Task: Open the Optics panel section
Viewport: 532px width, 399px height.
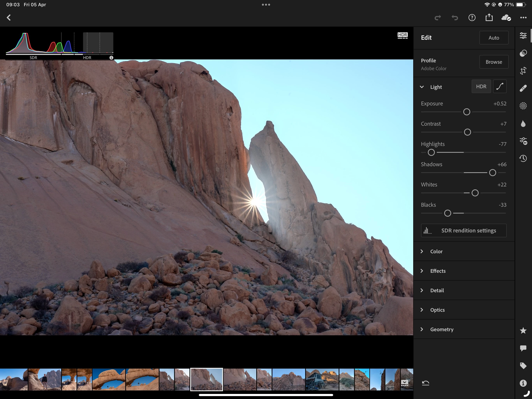Action: [437, 310]
